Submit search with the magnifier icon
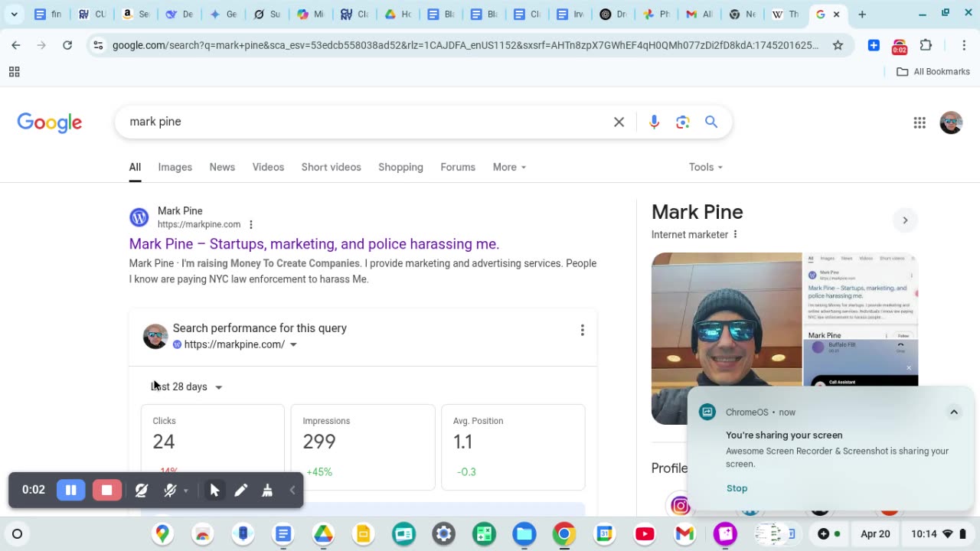 tap(711, 122)
